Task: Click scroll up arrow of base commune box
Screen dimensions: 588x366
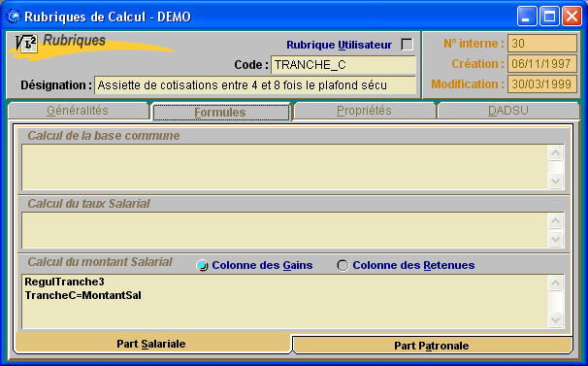Action: click(x=555, y=152)
